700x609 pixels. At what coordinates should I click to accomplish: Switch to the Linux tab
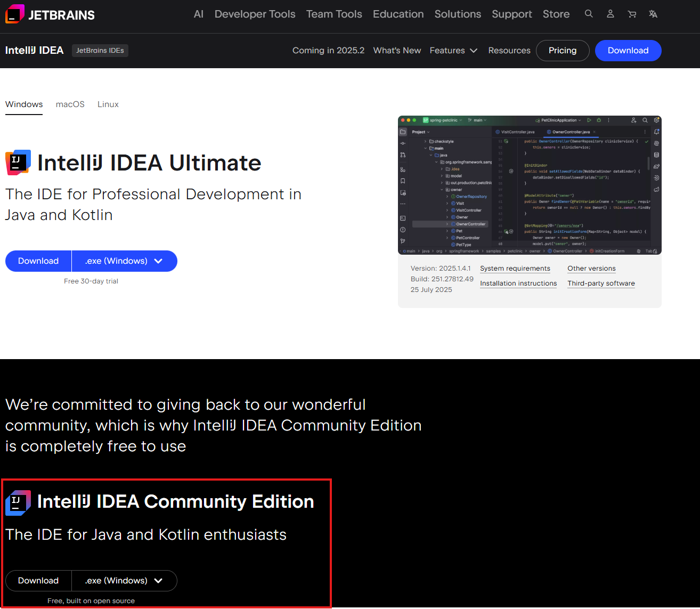point(108,104)
